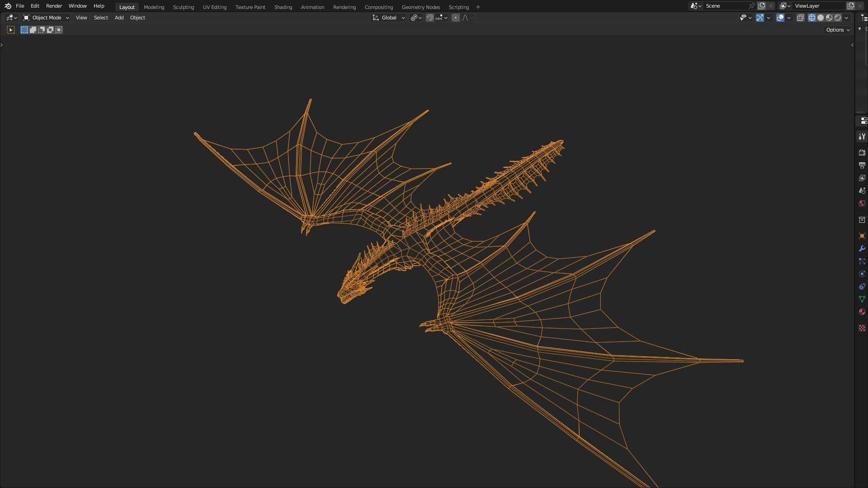
Task: Open the File menu
Action: click(20, 6)
